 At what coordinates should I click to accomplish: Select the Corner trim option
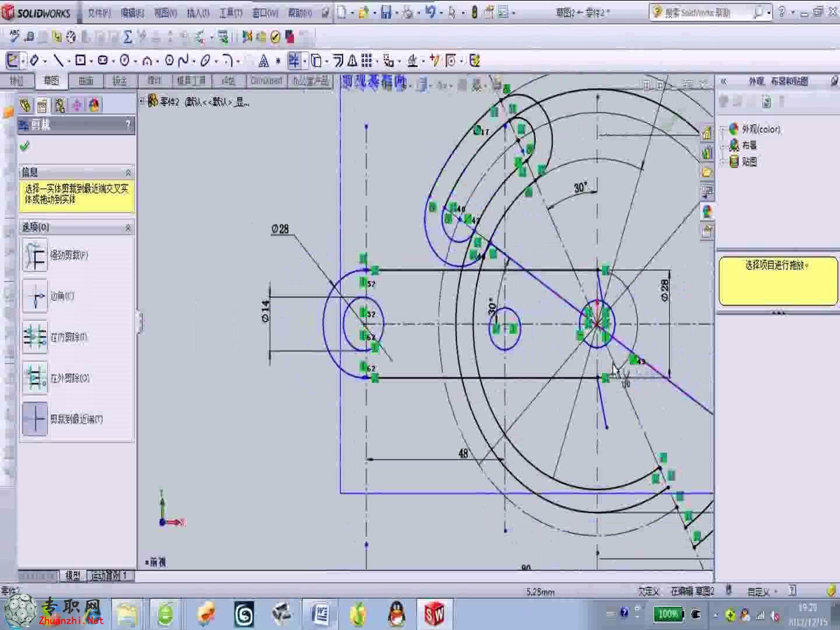coord(35,296)
